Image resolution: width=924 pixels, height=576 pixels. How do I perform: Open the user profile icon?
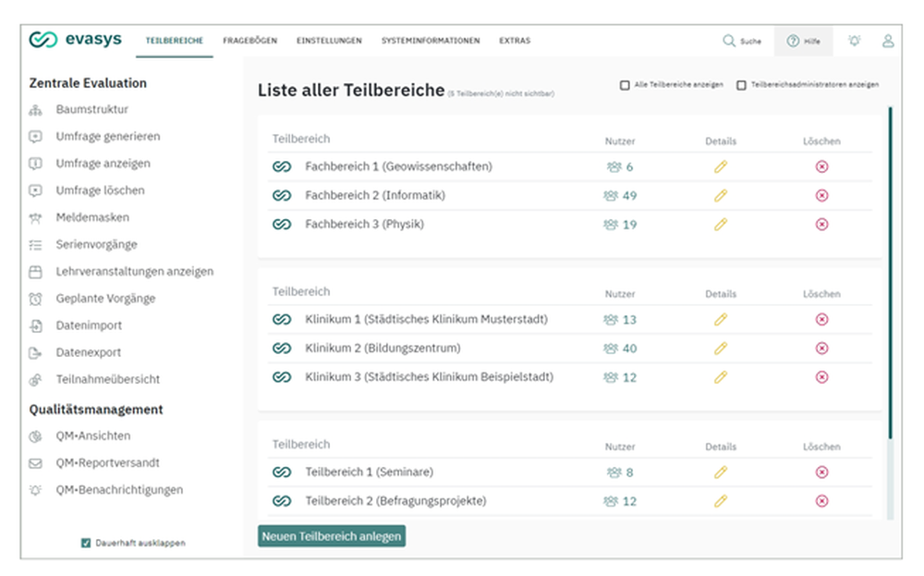coord(887,41)
